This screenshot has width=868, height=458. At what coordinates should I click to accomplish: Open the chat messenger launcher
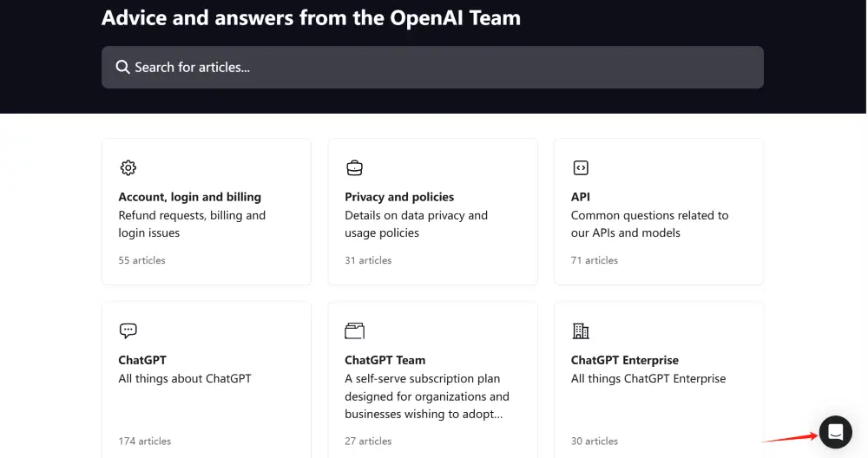click(835, 432)
